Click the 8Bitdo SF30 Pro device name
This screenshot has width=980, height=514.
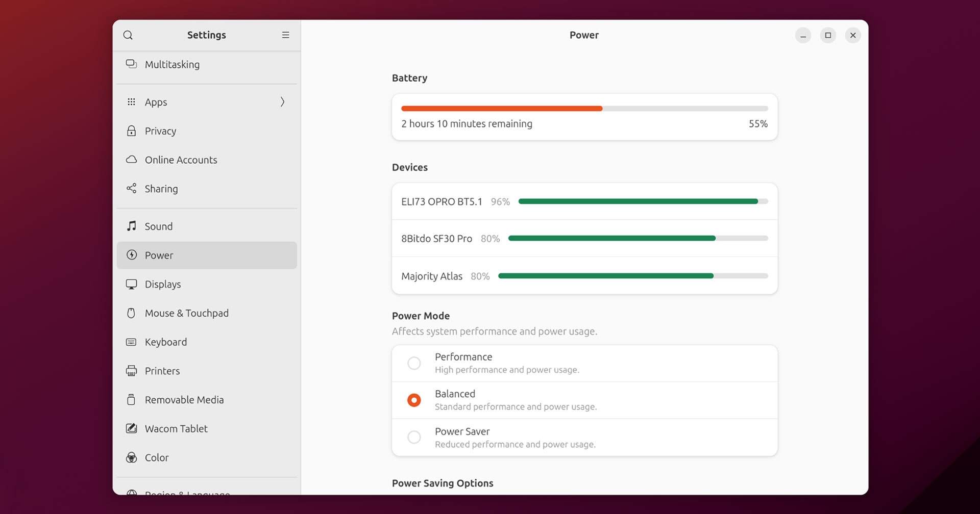(436, 239)
